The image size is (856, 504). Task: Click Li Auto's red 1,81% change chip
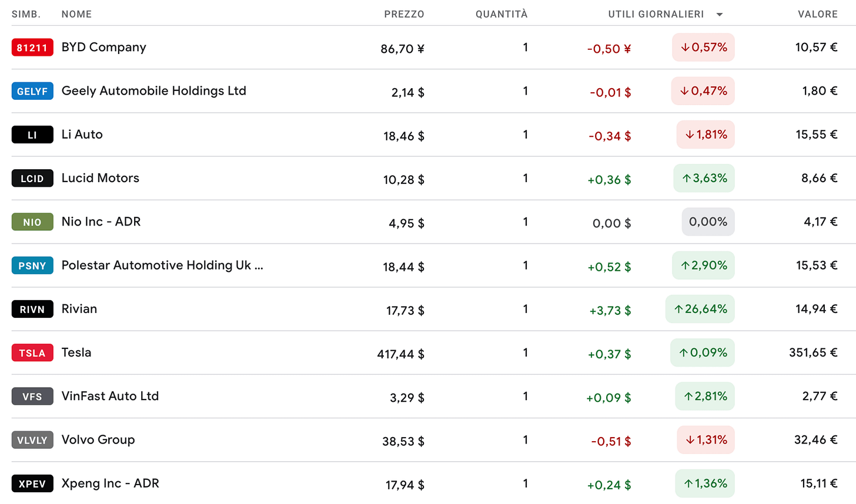tap(705, 135)
